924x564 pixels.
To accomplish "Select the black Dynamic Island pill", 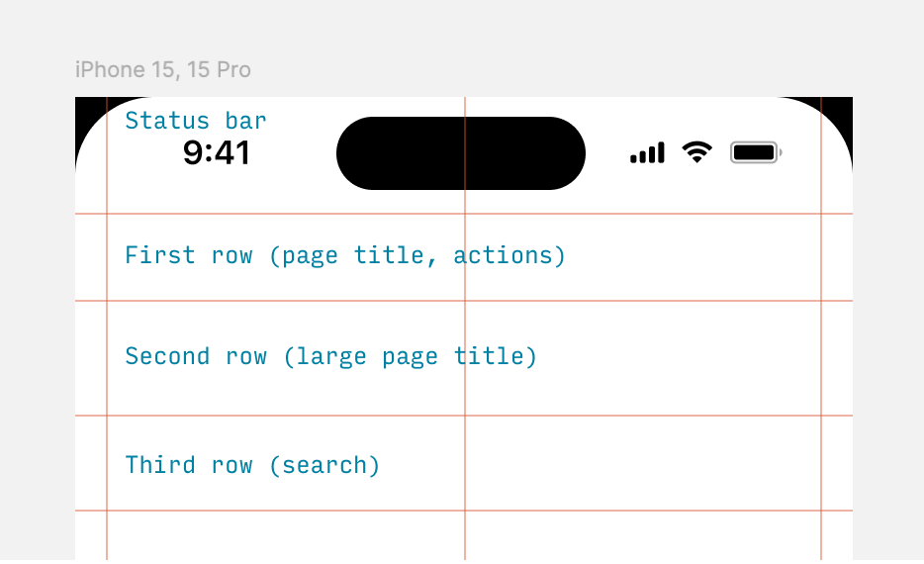I will pyautogui.click(x=461, y=153).
